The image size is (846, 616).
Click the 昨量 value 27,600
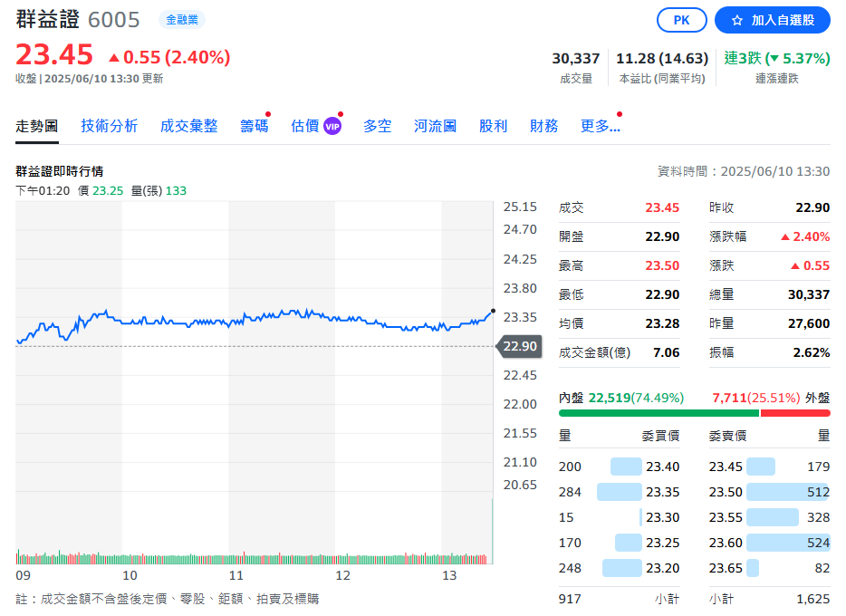(x=809, y=323)
